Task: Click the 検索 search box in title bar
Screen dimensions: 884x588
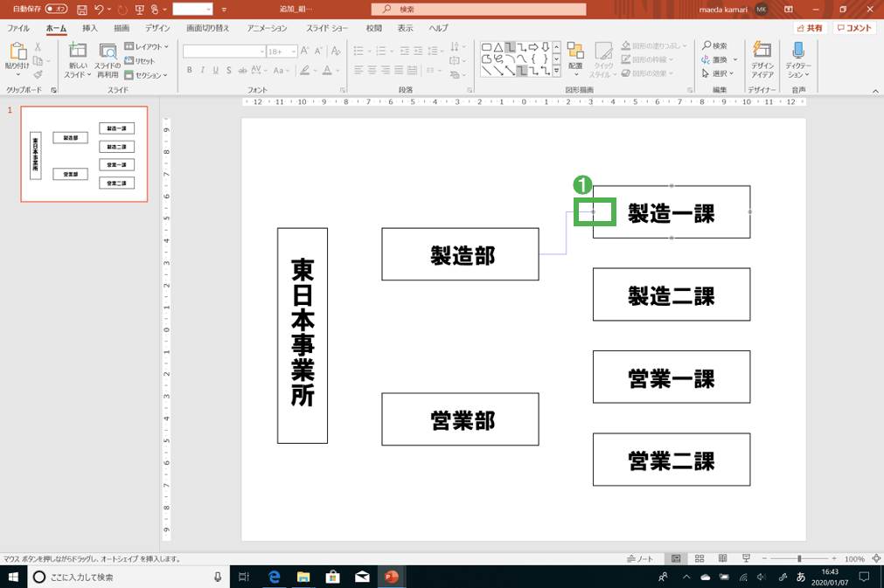Action: tap(478, 9)
